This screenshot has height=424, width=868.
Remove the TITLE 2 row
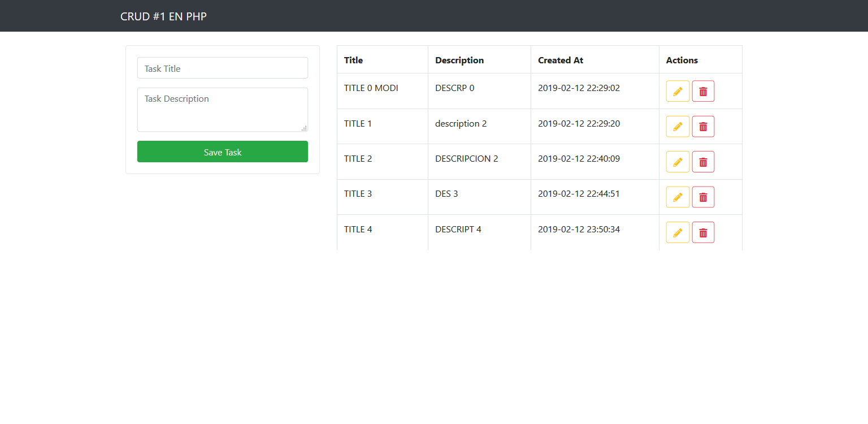coord(703,162)
